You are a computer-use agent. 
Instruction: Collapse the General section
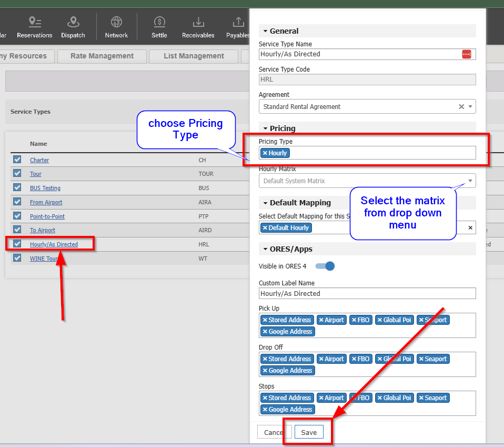point(266,31)
